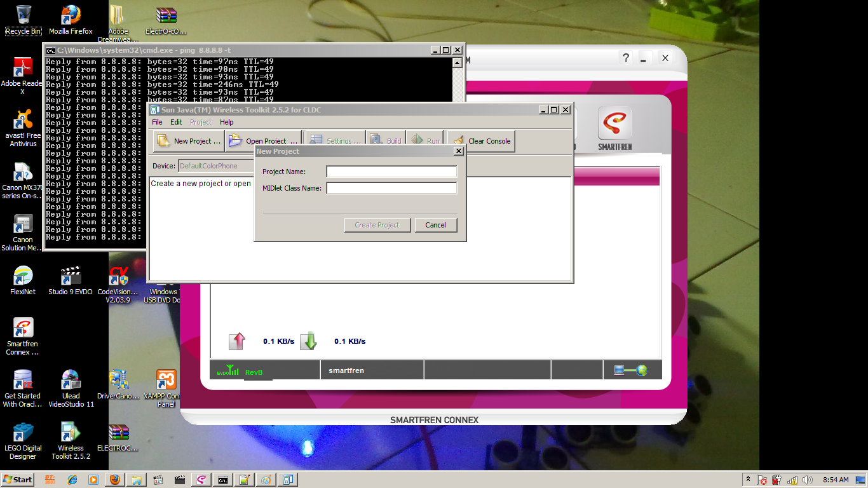868x488 pixels.
Task: Focus the Project Name text field
Action: 391,172
